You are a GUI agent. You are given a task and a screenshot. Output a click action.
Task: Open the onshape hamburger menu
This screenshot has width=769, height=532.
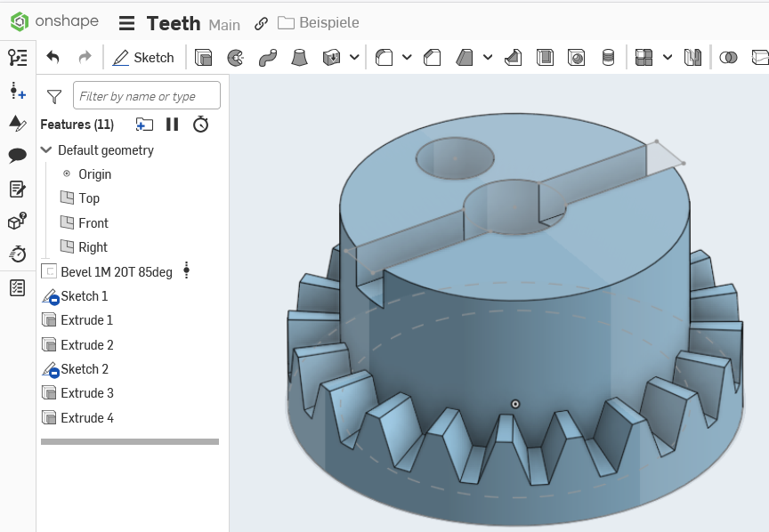pos(127,23)
